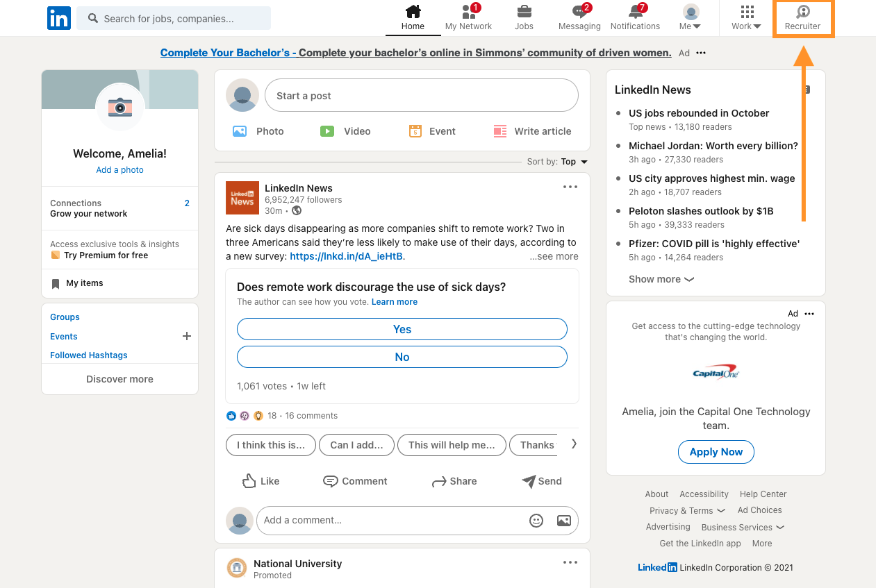This screenshot has width=876, height=588.
Task: Click the search jobs and companies field
Action: [x=174, y=19]
